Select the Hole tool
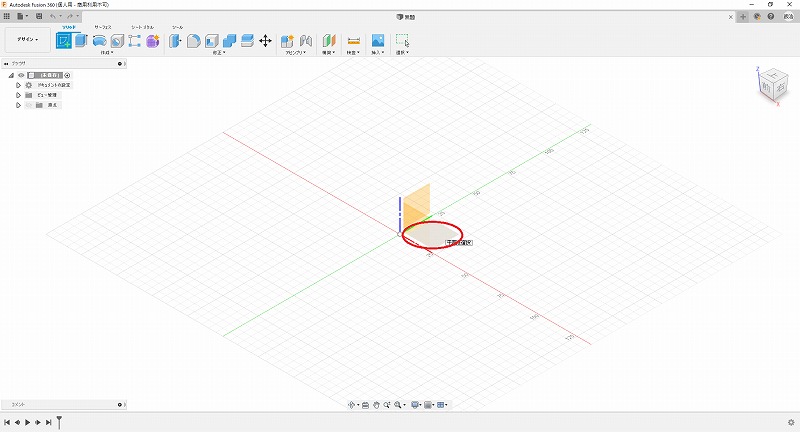This screenshot has height=432, width=800. click(x=117, y=41)
